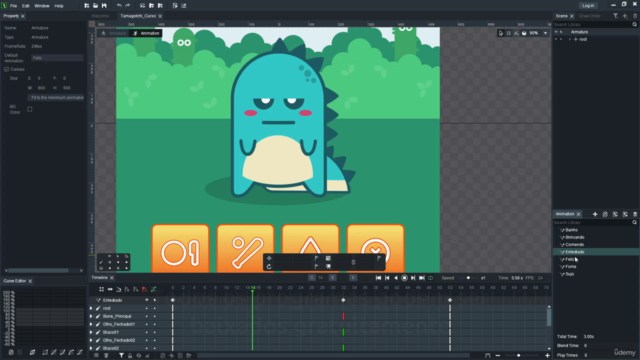
Task: Open the Edit menu
Action: pyautogui.click(x=26, y=6)
